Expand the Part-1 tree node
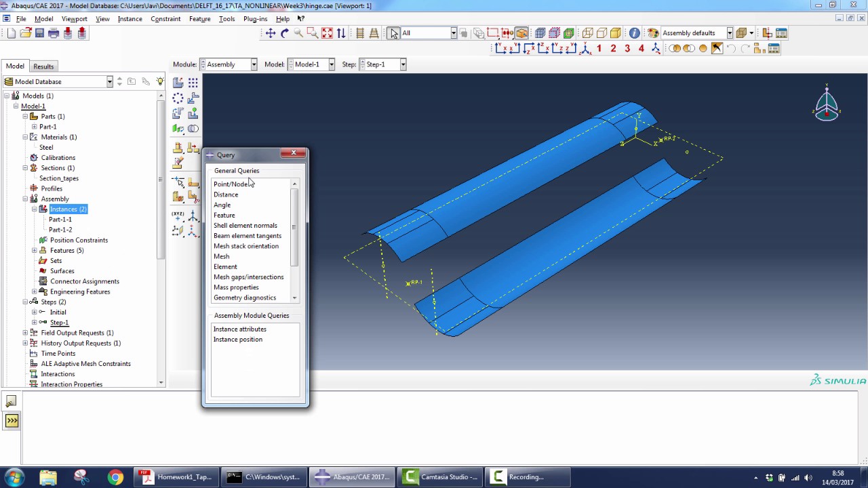This screenshot has width=868, height=488. tap(35, 127)
